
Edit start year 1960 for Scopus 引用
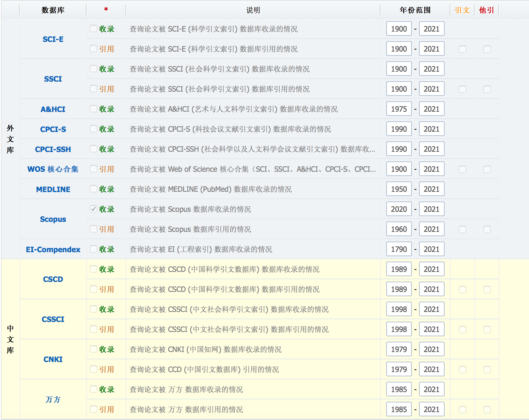pyautogui.click(x=399, y=229)
